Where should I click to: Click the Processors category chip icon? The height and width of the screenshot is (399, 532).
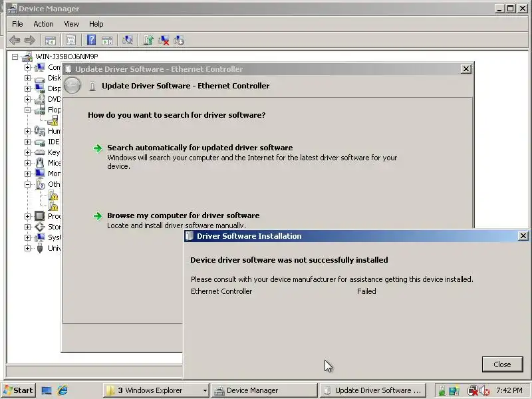(x=40, y=216)
